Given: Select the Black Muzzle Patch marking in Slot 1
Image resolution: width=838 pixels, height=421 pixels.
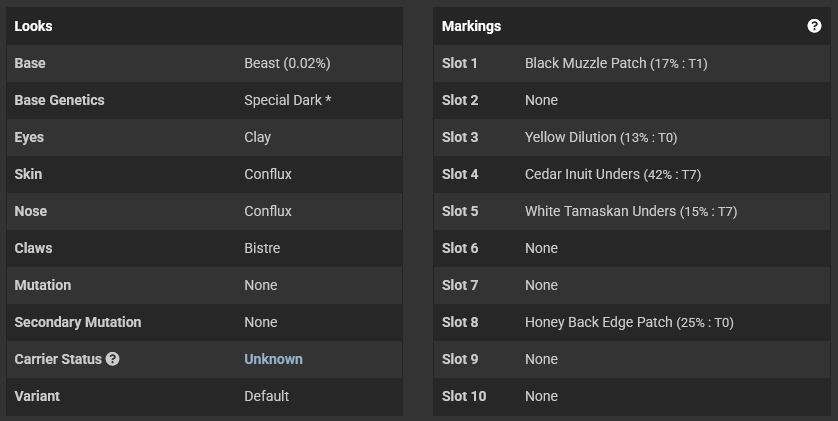Looking at the screenshot, I should tap(616, 63).
